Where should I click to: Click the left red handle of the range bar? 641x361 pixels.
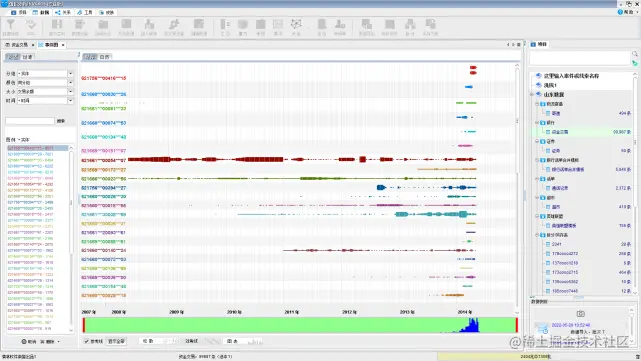click(84, 325)
